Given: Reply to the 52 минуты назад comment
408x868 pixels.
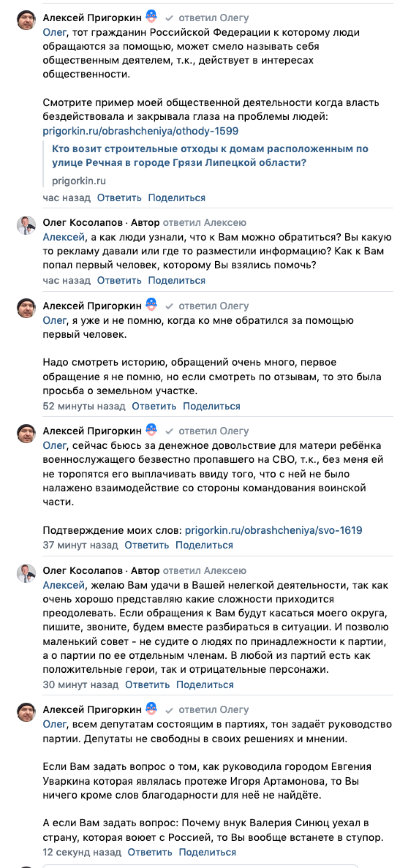Looking at the screenshot, I should tap(154, 406).
